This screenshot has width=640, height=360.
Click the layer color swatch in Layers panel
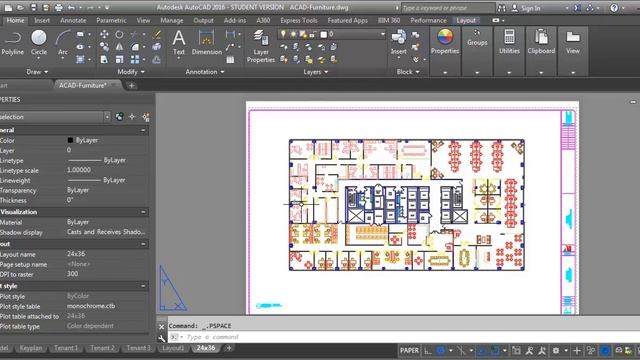323,34
